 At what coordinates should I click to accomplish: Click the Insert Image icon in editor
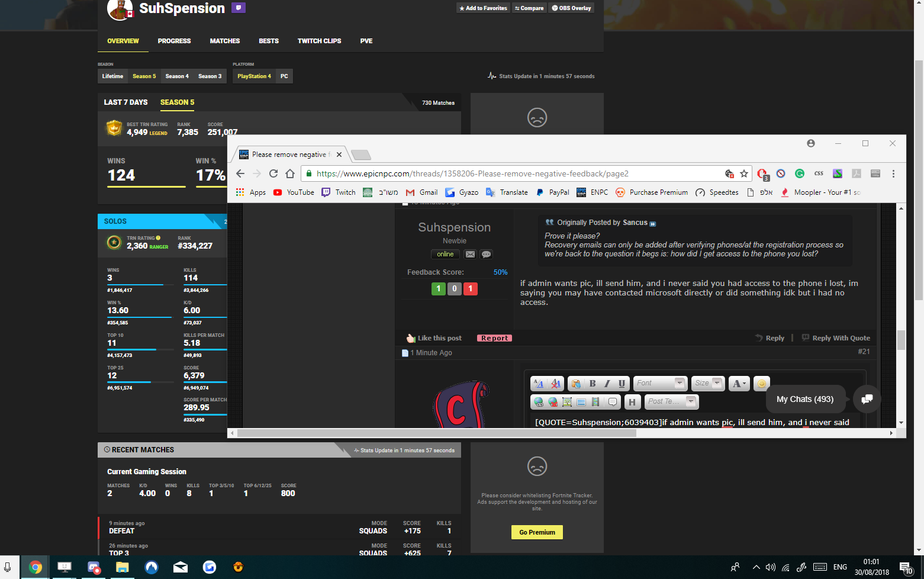coord(567,402)
